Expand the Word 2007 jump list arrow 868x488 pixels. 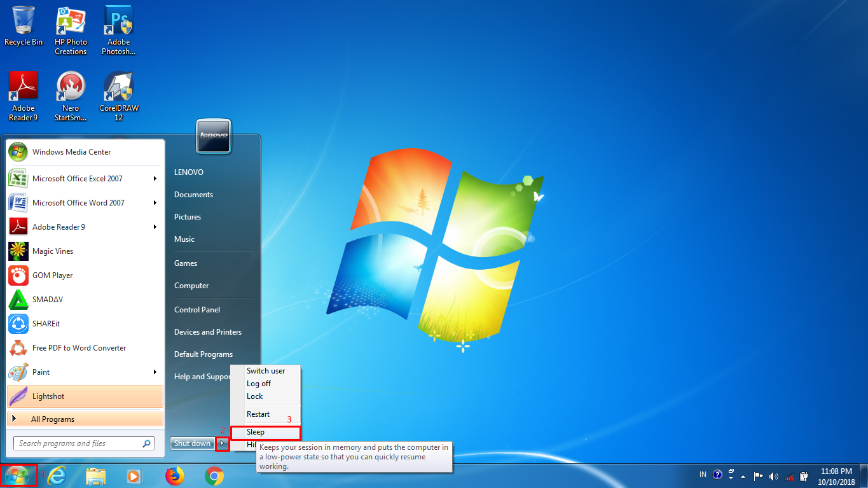155,203
